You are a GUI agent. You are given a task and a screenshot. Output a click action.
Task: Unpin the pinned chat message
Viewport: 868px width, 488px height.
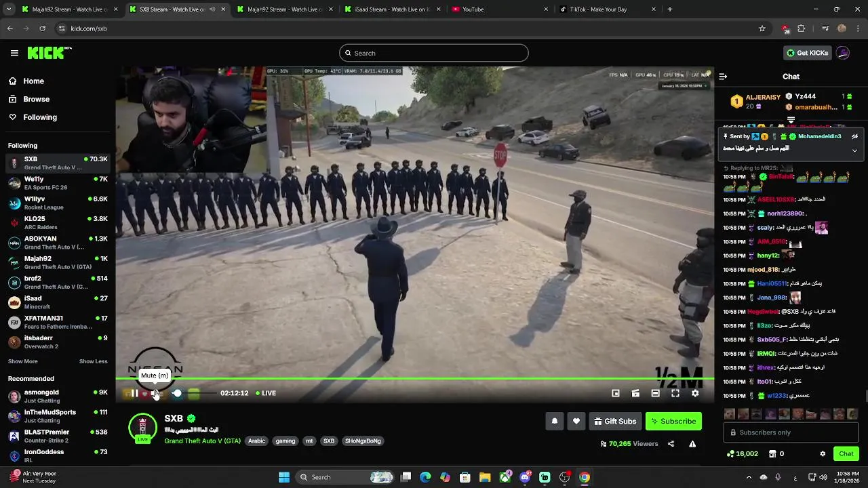(854, 136)
